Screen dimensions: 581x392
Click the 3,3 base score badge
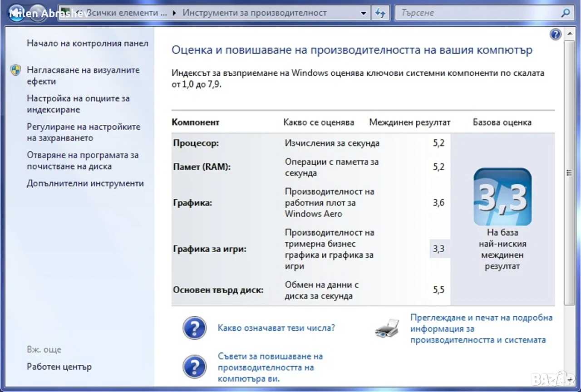(502, 197)
